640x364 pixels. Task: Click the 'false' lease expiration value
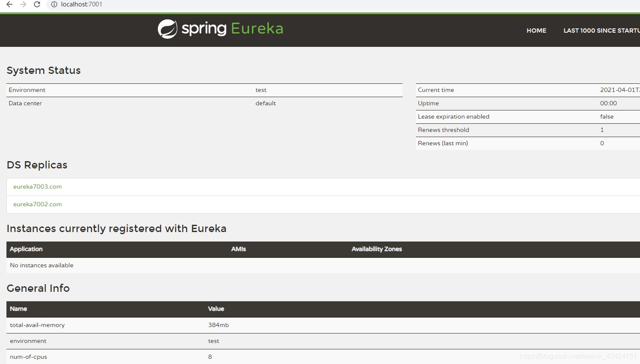coord(607,116)
